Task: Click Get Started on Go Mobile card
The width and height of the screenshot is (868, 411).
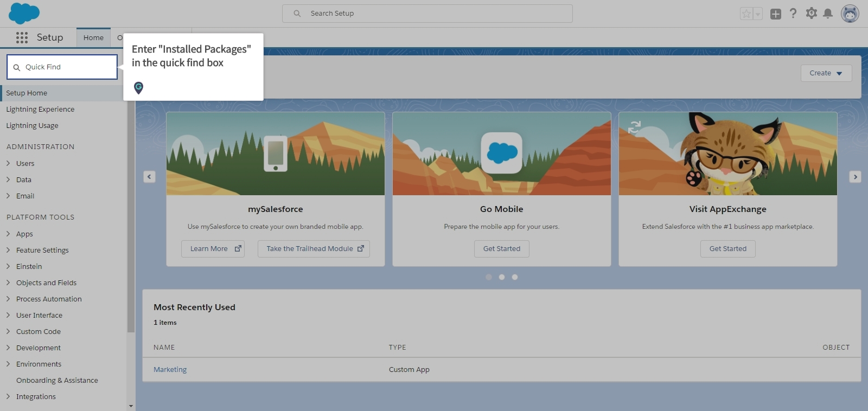Action: (502, 249)
